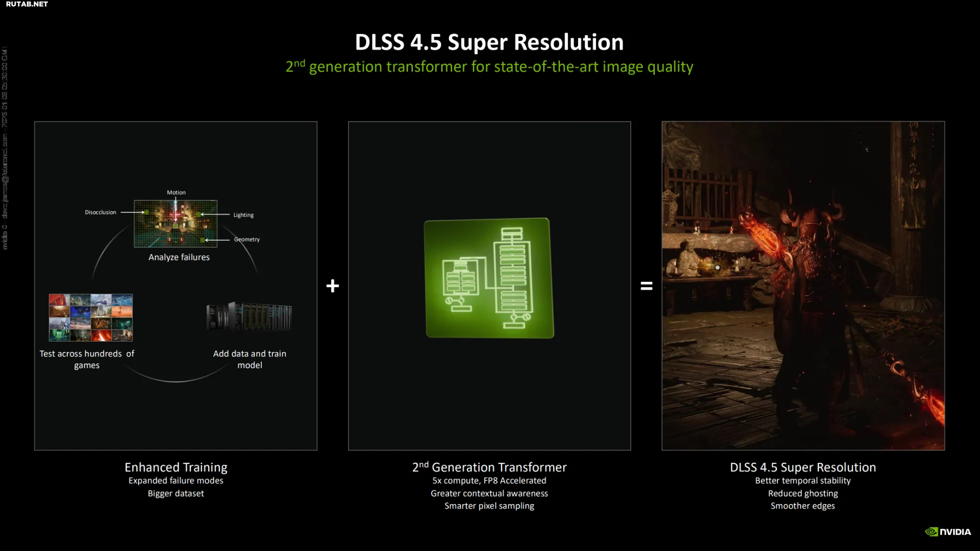Viewport: 980px width, 551px height.
Task: Click the Reduced ghosting text line
Action: point(802,493)
